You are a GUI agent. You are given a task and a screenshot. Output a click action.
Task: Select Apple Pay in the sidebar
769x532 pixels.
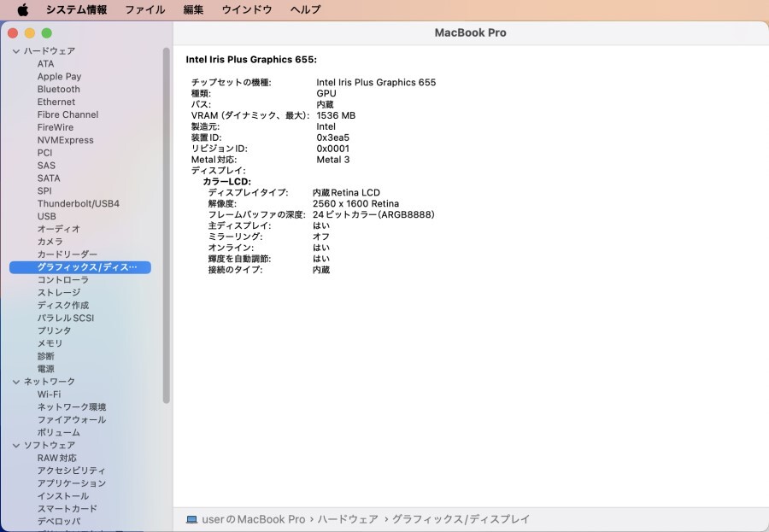(x=59, y=77)
